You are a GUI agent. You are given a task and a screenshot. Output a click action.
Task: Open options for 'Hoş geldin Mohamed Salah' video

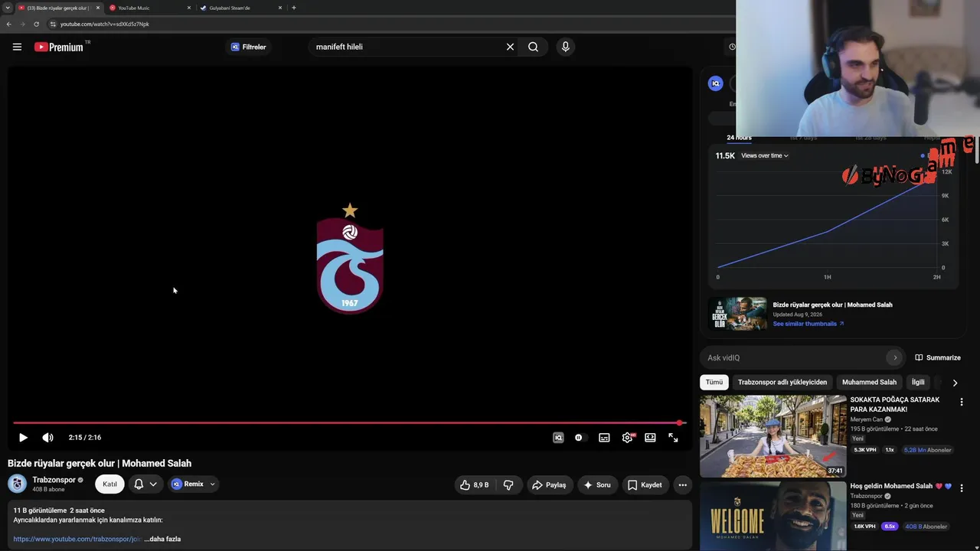pos(962,487)
